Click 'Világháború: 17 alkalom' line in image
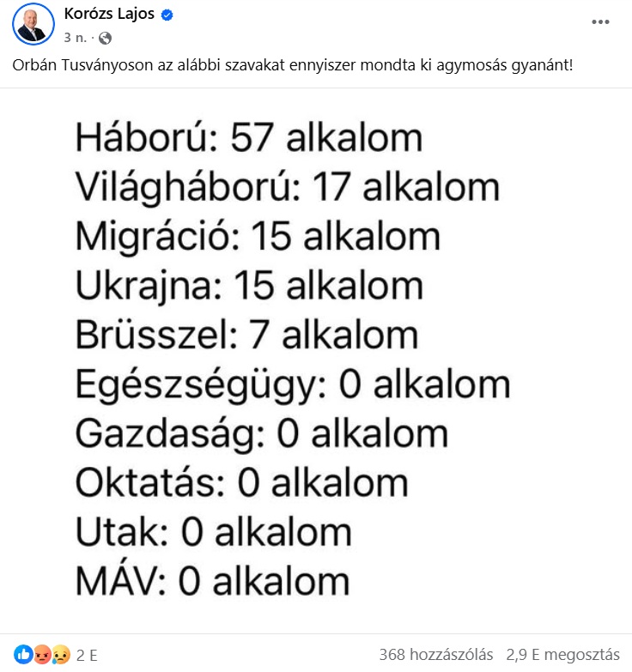 click(x=288, y=188)
